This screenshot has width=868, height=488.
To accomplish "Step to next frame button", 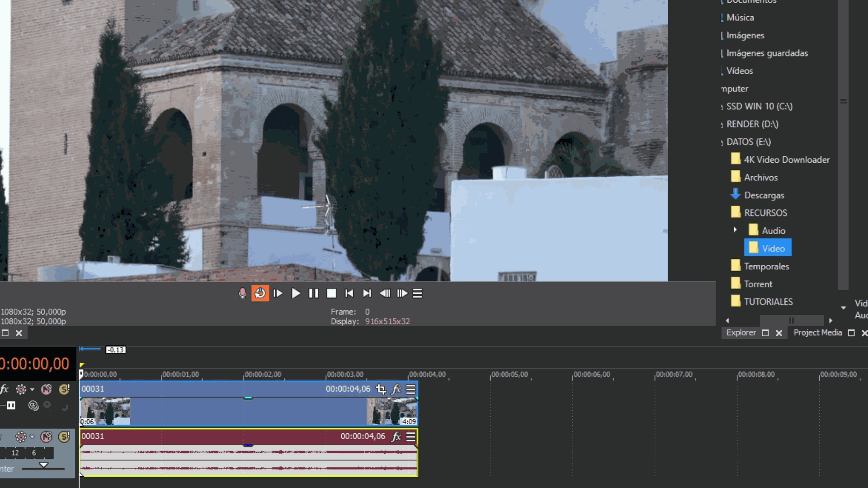I will click(401, 293).
